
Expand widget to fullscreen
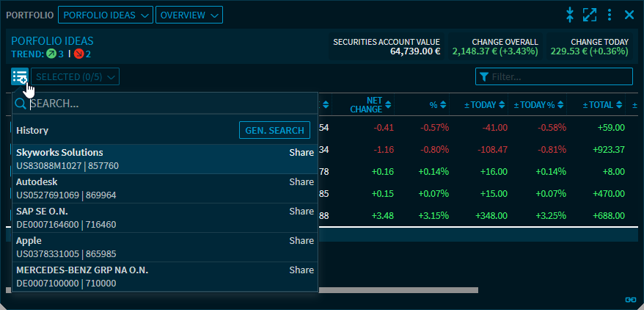pos(590,15)
